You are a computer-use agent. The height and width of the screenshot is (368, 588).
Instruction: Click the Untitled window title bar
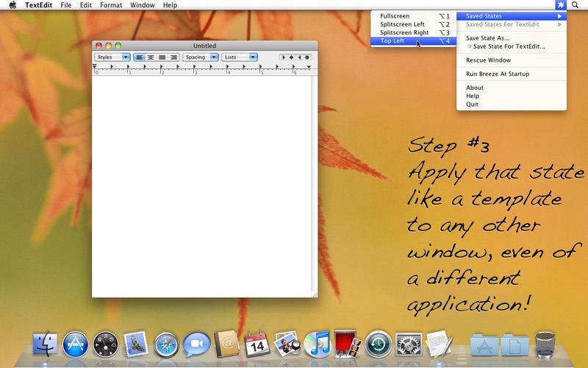(x=205, y=46)
